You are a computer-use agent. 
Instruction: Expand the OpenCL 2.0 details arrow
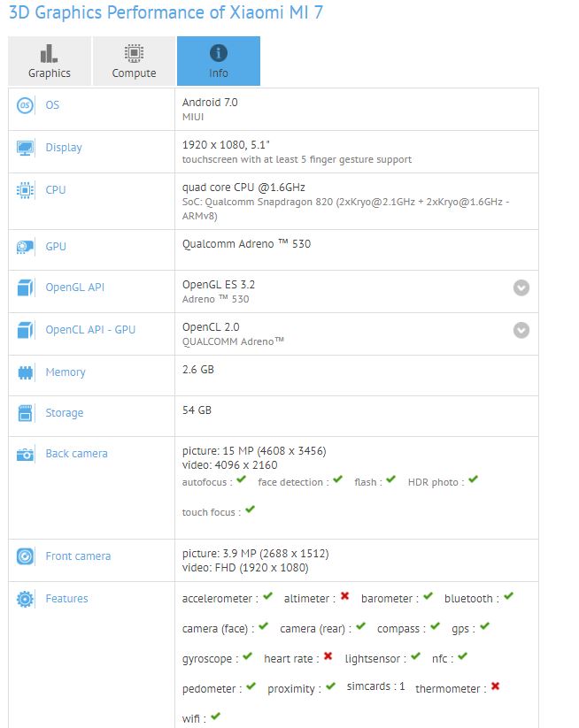coord(521,330)
